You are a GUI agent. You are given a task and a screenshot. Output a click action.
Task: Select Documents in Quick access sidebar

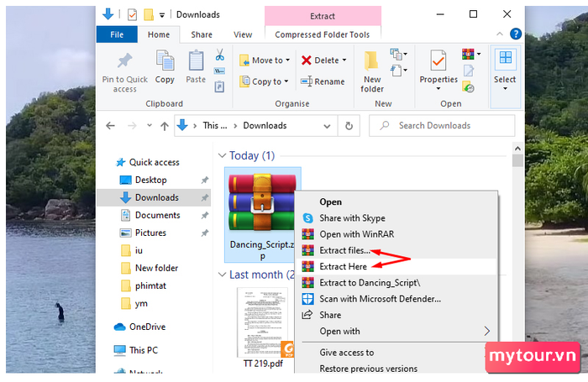tap(157, 215)
